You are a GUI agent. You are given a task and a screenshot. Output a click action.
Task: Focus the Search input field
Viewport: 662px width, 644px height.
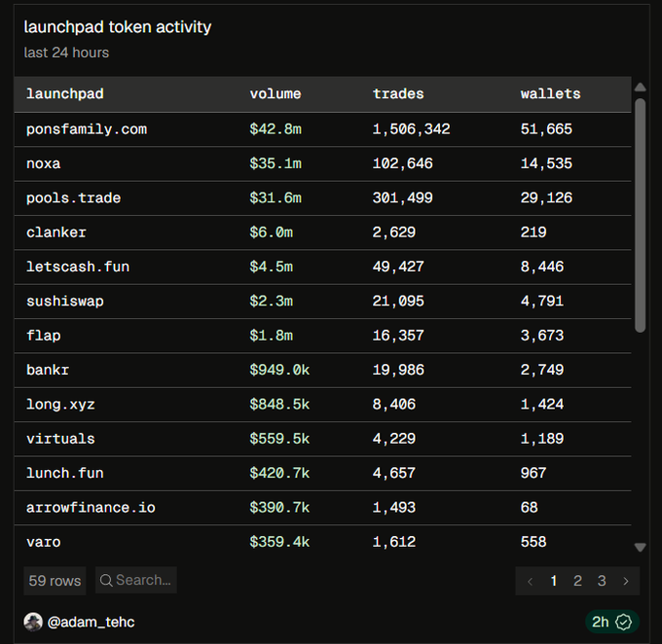(x=136, y=580)
